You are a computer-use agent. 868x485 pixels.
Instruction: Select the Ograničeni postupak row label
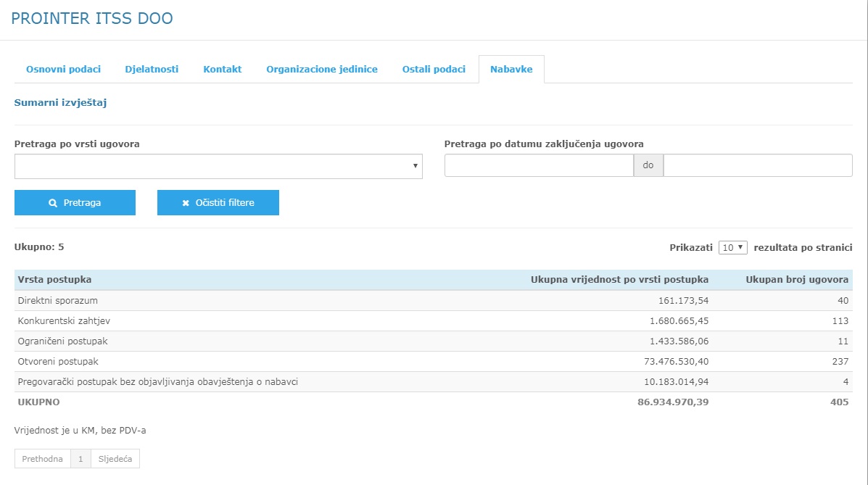point(62,341)
